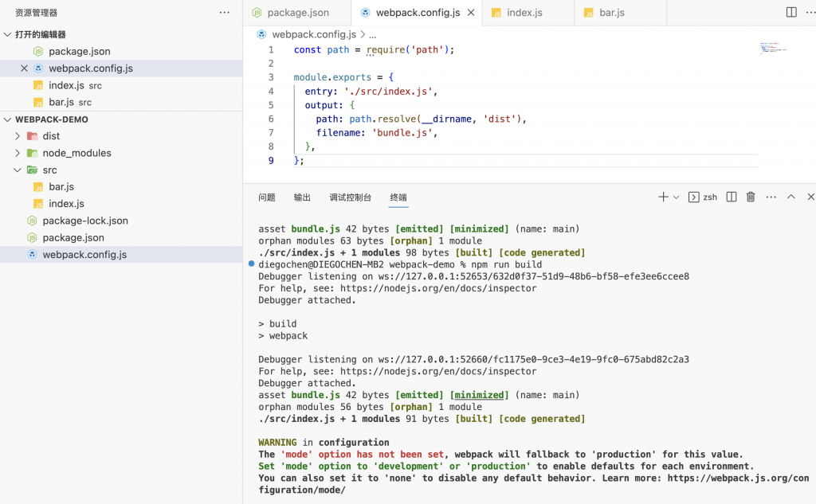Open package.json in project file tree
Viewport: 816px width, 504px height.
tap(121, 238)
